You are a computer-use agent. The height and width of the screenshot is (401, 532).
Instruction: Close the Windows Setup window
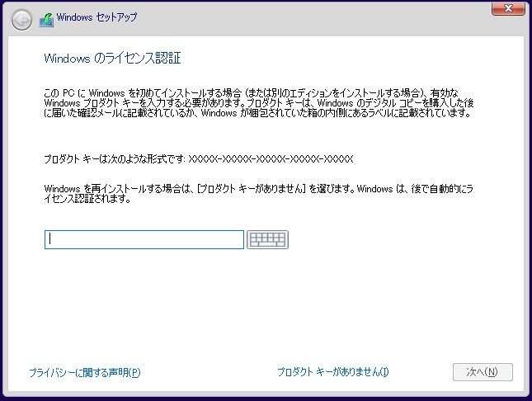pyautogui.click(x=508, y=8)
